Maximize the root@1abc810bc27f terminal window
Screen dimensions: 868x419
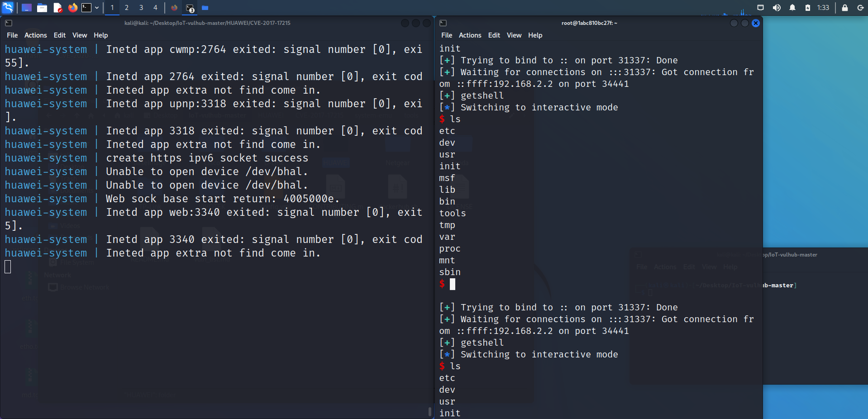coord(745,23)
